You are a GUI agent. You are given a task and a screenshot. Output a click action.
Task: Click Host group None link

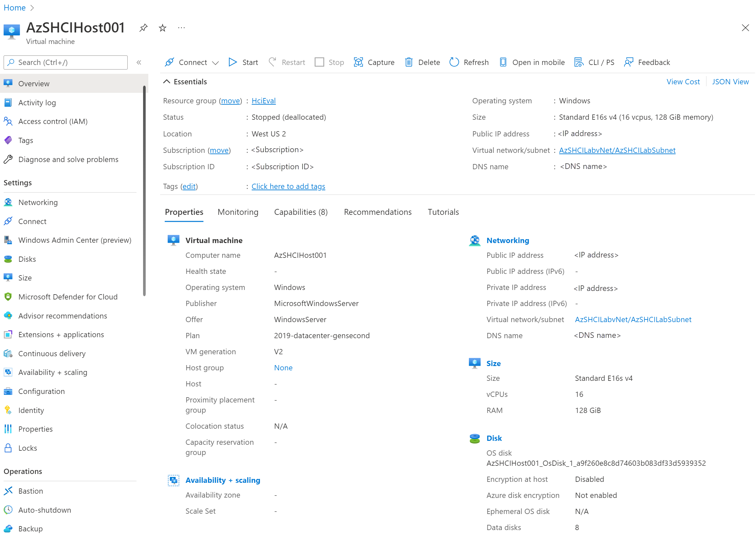[283, 368]
